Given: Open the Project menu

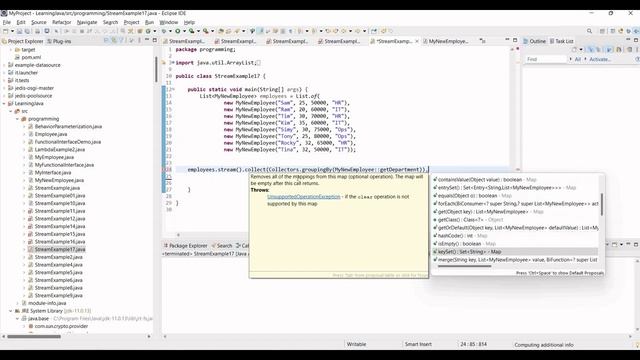Looking at the screenshot, I should pyautogui.click(x=131, y=22).
